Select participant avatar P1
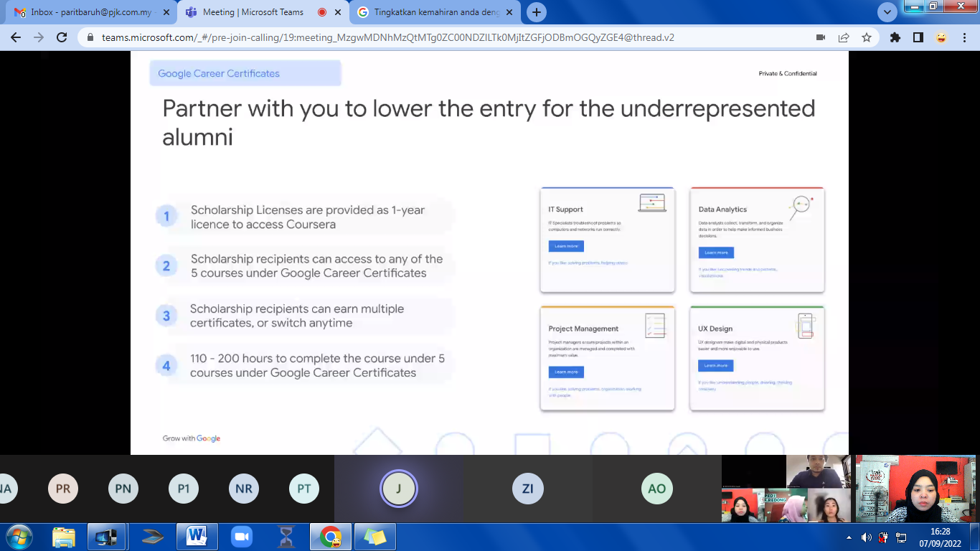This screenshot has height=551, width=980. [184, 489]
